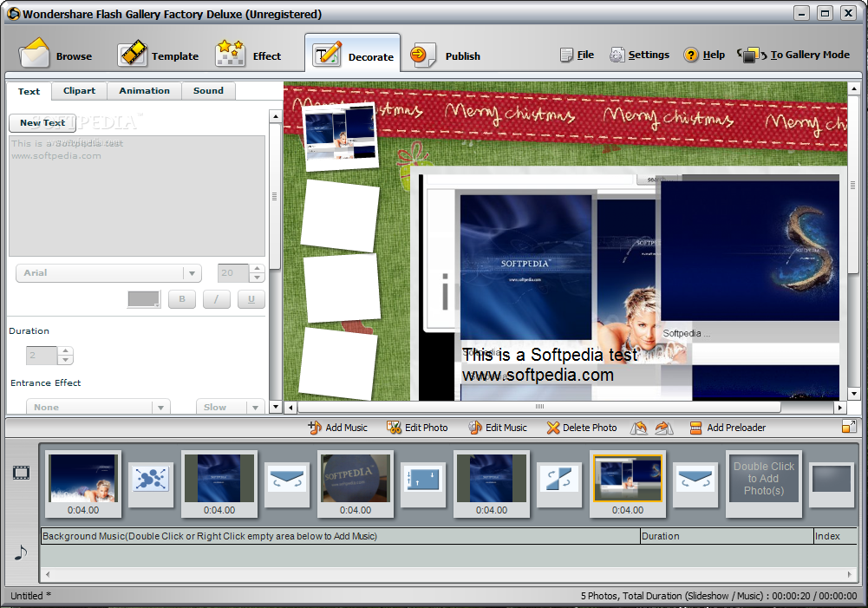Open the Settings menu
Image resolution: width=868 pixels, height=608 pixels.
(639, 55)
